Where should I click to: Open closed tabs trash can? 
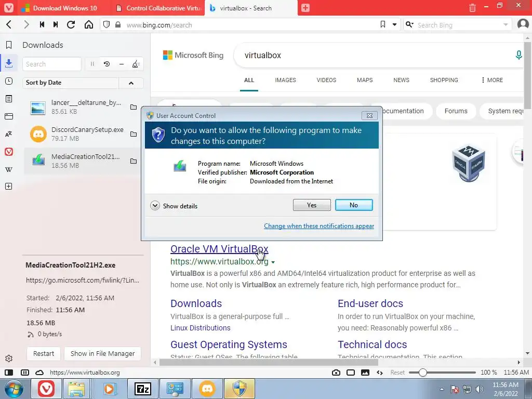click(x=472, y=7)
